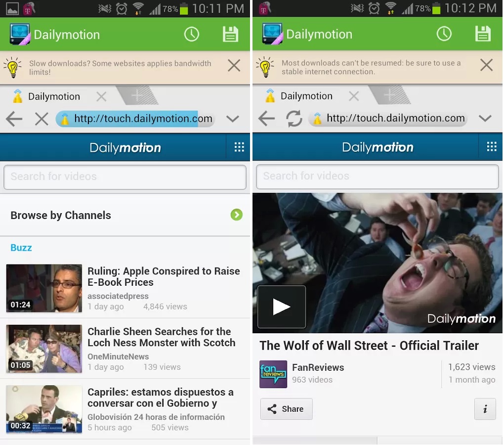
Task: Show video info with i button
Action: [x=485, y=409]
